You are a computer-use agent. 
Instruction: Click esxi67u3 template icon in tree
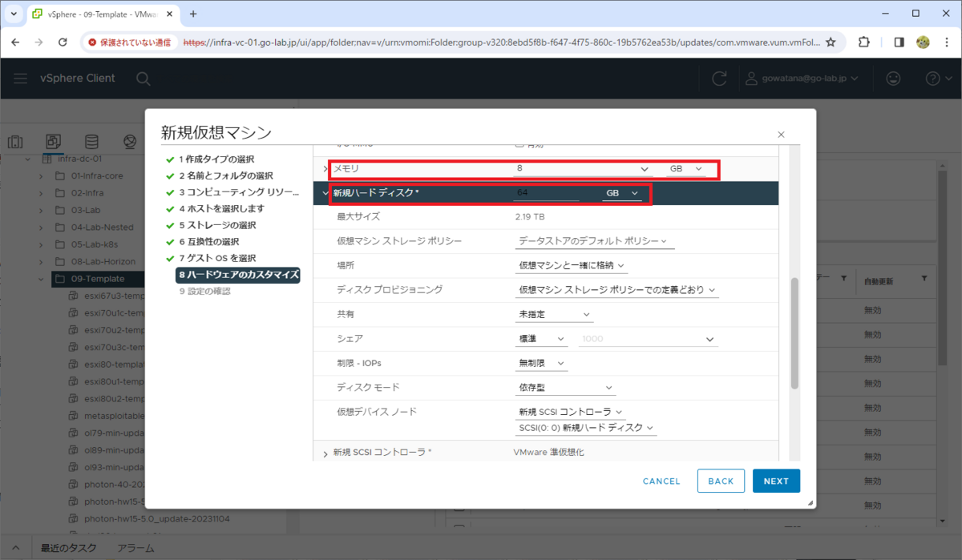click(75, 295)
